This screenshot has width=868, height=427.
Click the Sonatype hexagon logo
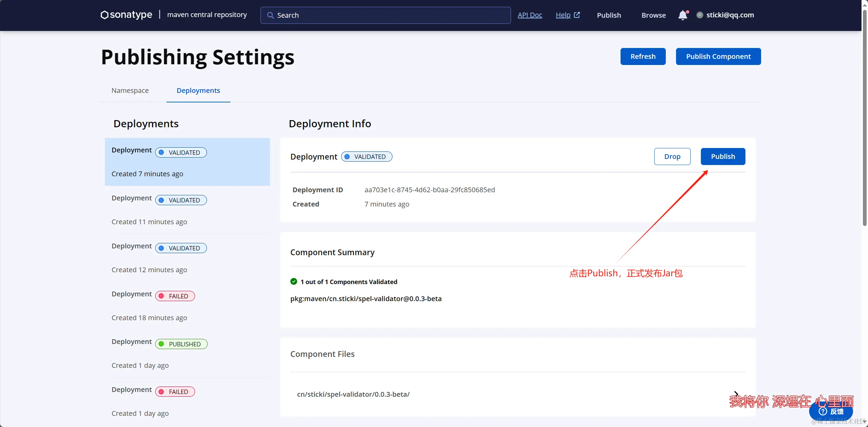[x=105, y=15]
